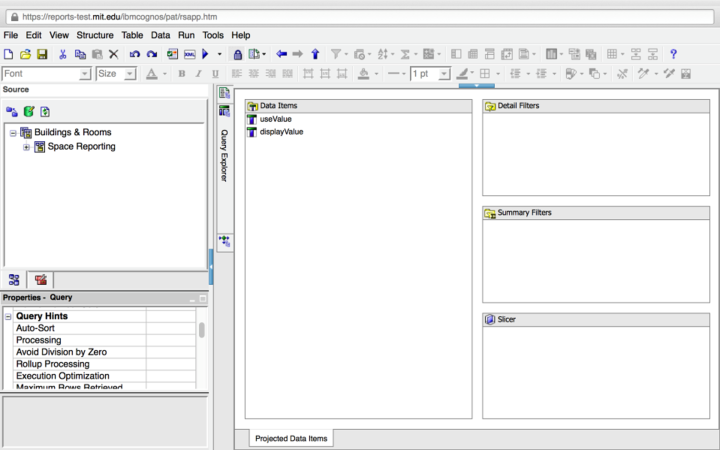Screen dimensions: 720x450
Task: Select the displayValue data item
Action: coord(281,132)
